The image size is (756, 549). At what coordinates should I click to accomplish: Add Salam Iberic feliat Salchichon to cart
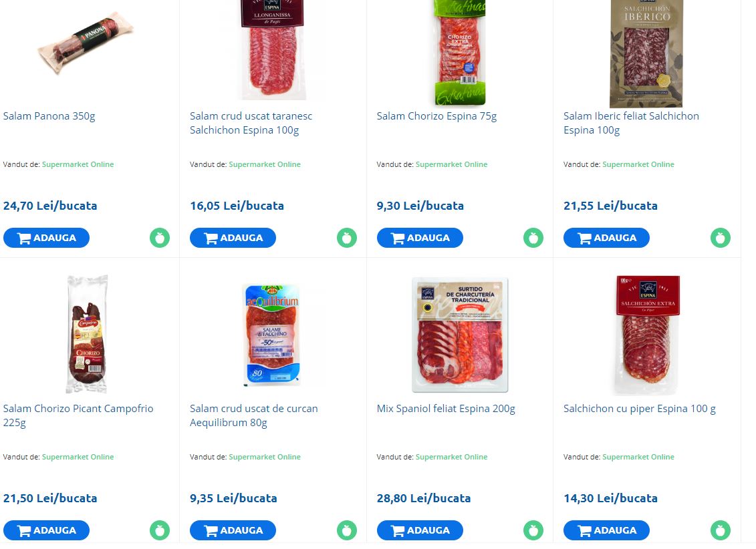pos(606,238)
